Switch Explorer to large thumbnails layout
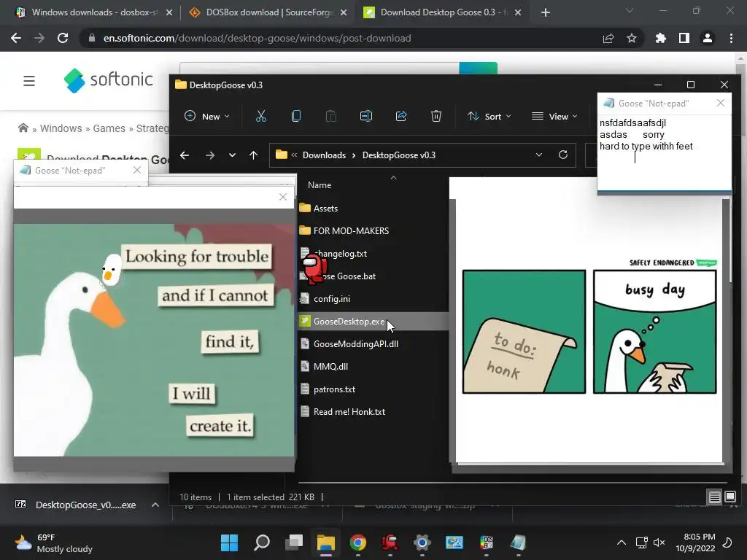Viewport: 747px width, 560px height. point(729,497)
